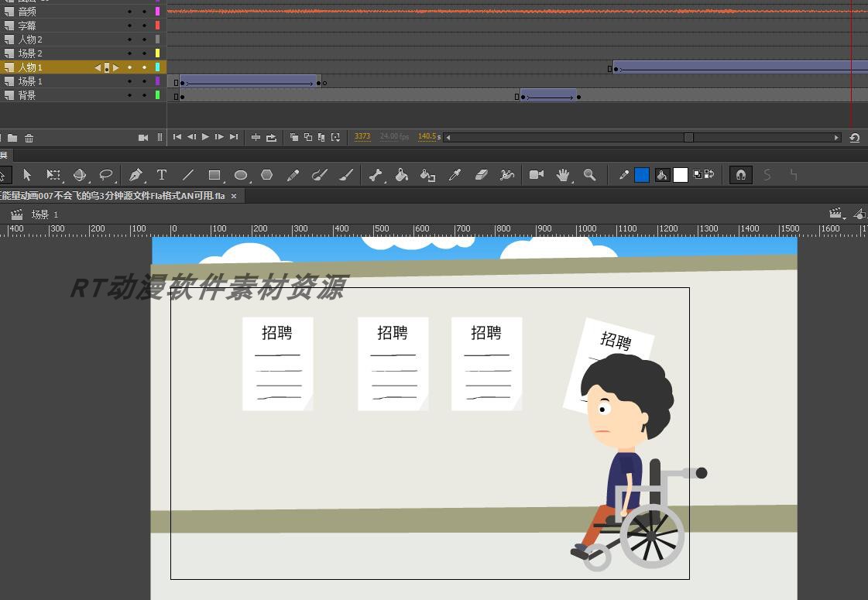Select the 背景 layer
The width and height of the screenshot is (868, 600).
[x=83, y=95]
